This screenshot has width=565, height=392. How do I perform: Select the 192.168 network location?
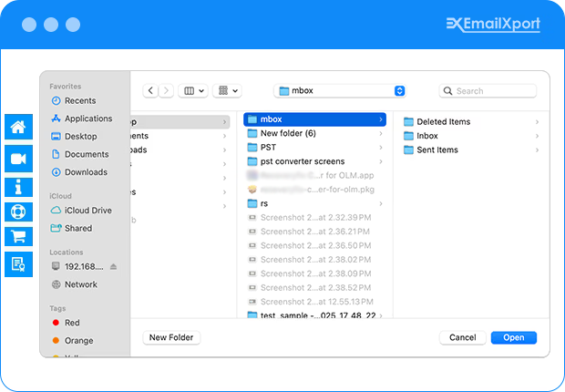[77, 266]
